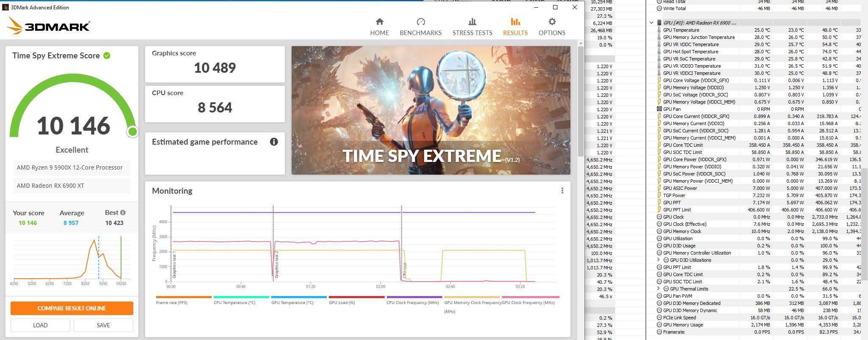Click the thermometer icon of GPU Temperature

click(x=659, y=30)
